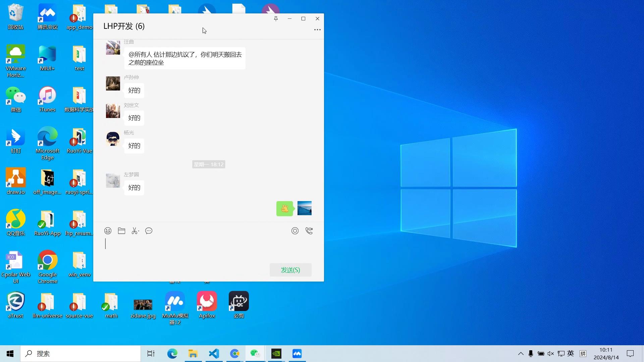Select the math folder on desktop
The width and height of the screenshot is (644, 362).
click(111, 305)
